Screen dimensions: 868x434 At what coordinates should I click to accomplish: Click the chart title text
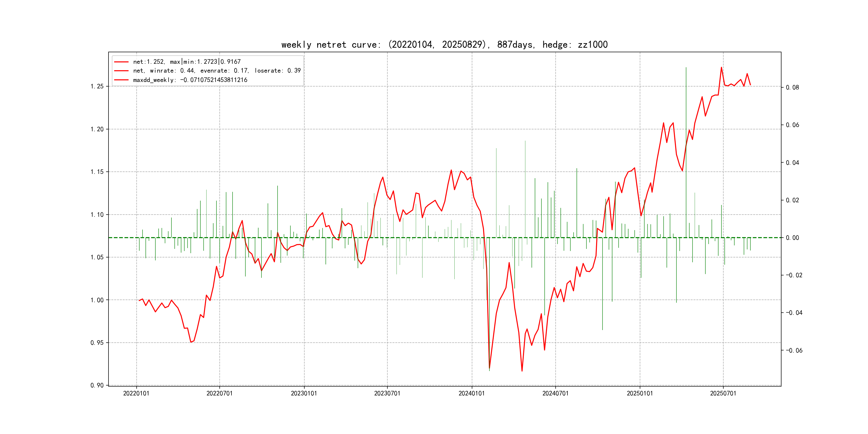[444, 44]
